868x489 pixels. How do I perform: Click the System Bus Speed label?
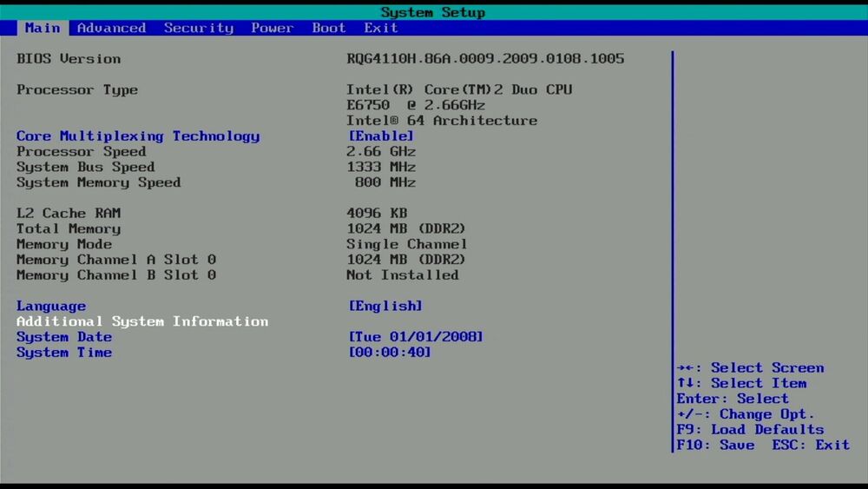pos(85,168)
